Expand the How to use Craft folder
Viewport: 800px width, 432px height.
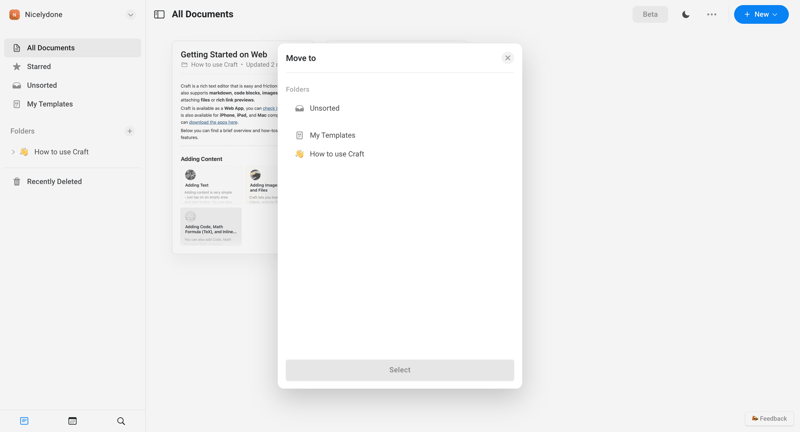pos(13,152)
